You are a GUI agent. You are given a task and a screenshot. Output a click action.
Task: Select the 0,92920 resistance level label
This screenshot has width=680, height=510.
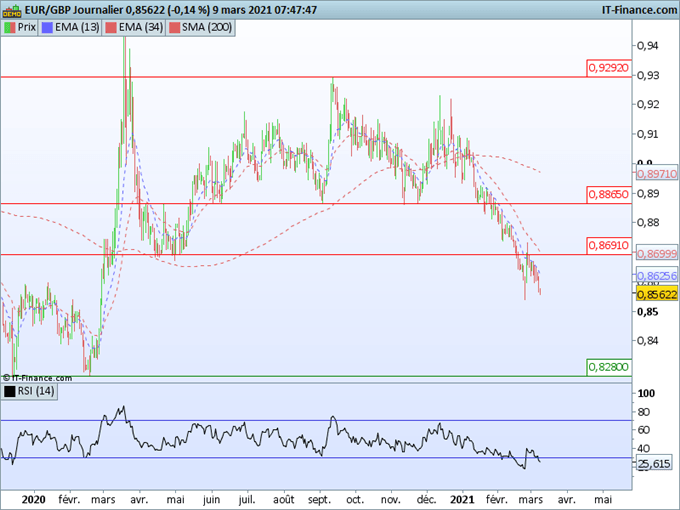[608, 68]
